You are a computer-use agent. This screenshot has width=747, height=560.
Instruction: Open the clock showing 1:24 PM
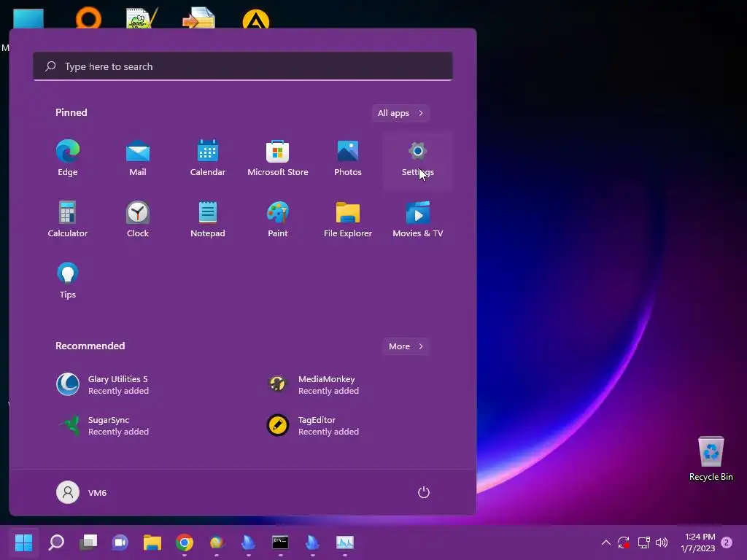point(698,542)
